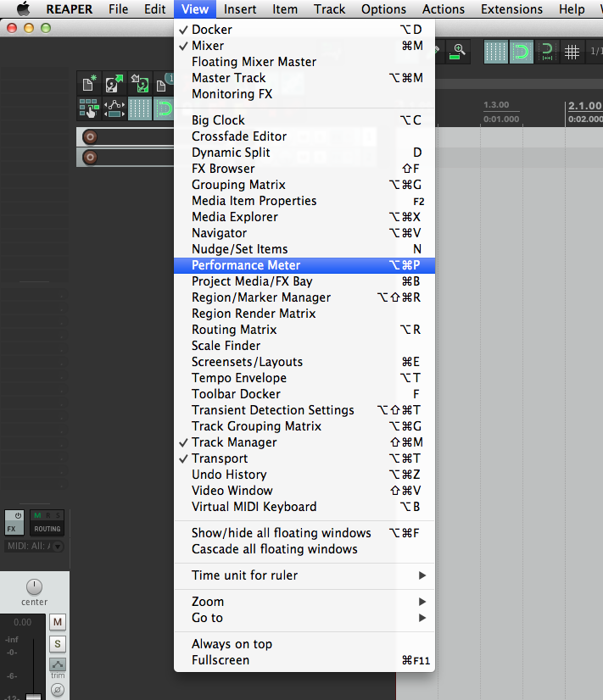Mute the mixer track with M button
The image size is (603, 700).
pos(58,621)
